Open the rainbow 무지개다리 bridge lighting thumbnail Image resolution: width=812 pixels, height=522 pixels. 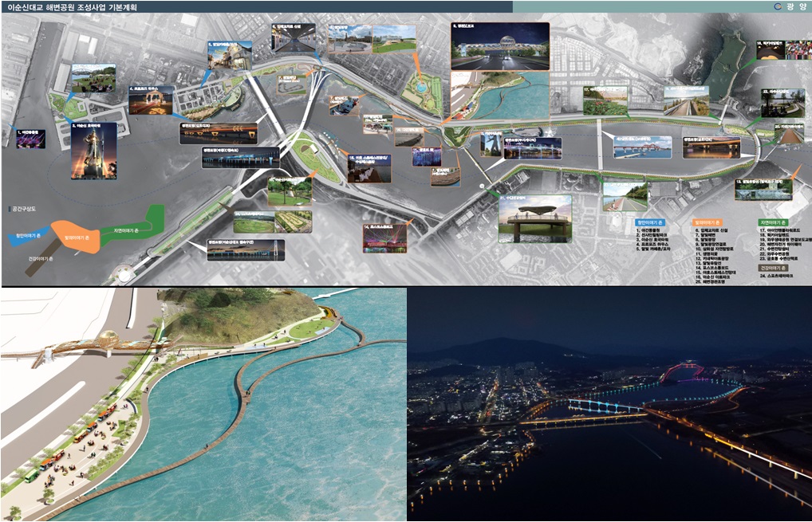tap(532, 148)
